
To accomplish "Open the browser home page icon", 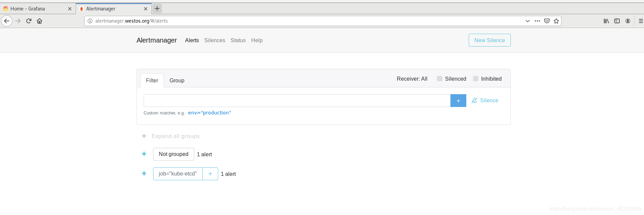I will pyautogui.click(x=39, y=21).
